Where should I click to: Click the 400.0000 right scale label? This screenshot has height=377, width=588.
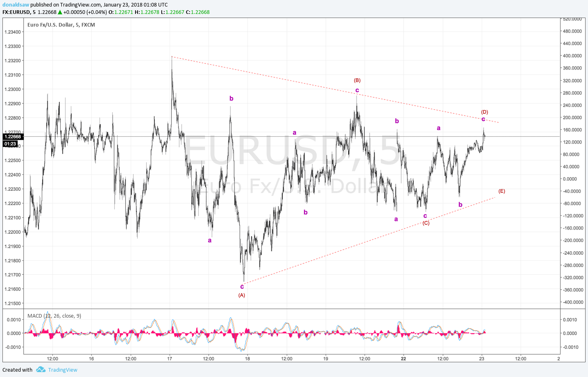[572, 56]
